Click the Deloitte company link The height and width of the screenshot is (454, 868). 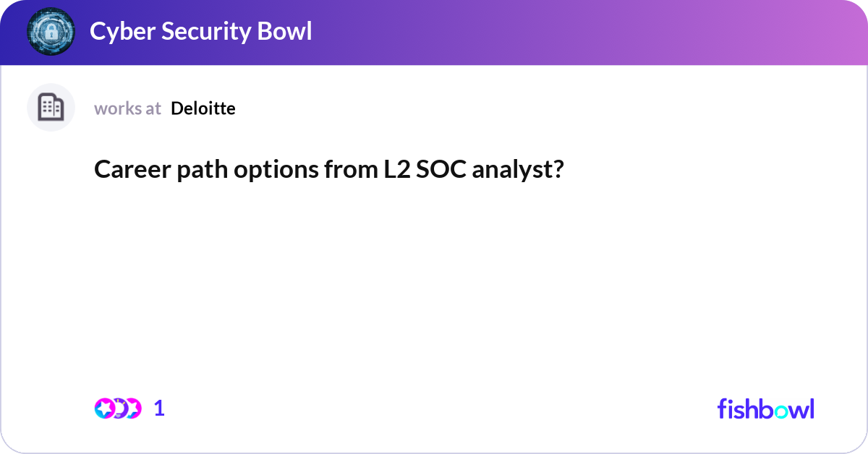coord(203,108)
